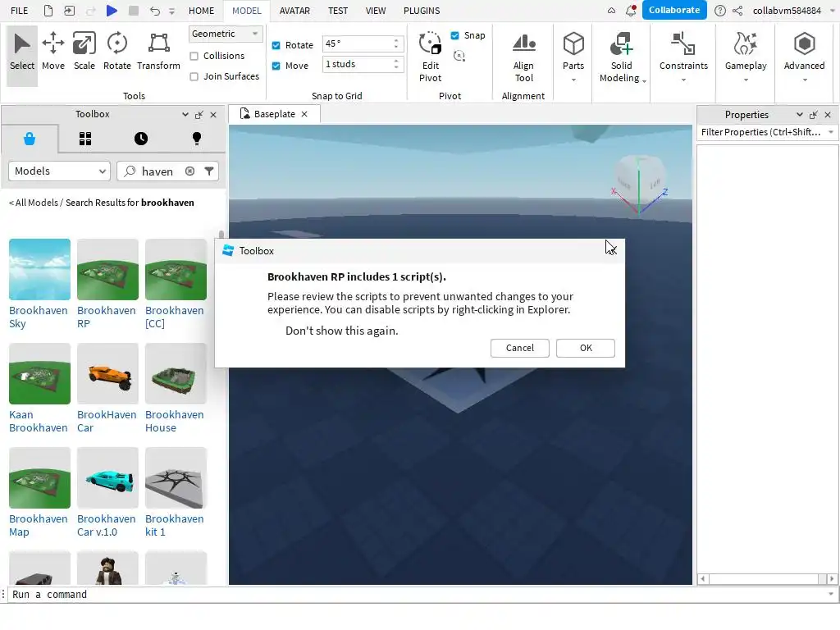Increase the rotate snap degrees stepper
The height and width of the screenshot is (630, 840).
[396, 39]
